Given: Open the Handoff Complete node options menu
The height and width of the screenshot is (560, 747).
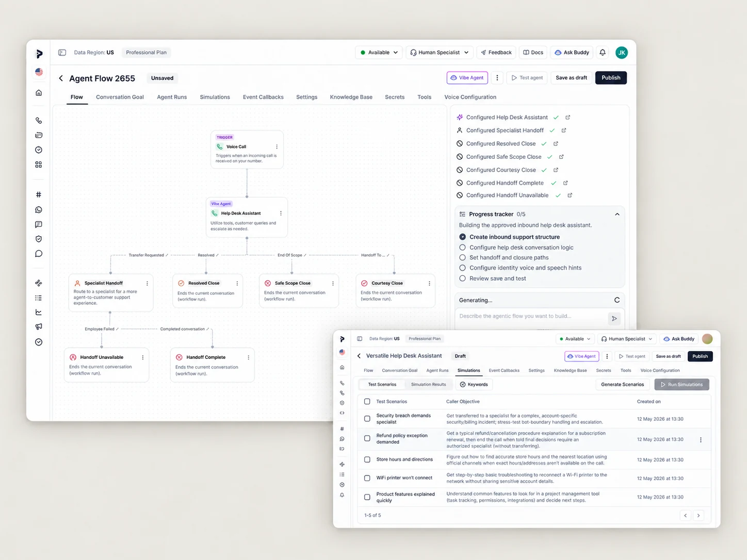Looking at the screenshot, I should tap(248, 357).
